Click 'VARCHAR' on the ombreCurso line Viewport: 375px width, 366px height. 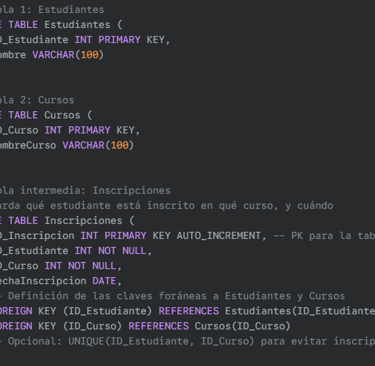(x=83, y=145)
